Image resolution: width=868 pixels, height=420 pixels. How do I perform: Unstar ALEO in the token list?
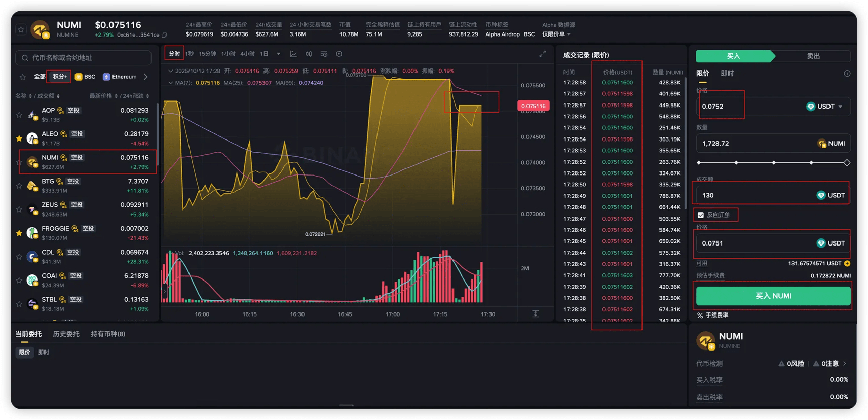click(x=19, y=138)
